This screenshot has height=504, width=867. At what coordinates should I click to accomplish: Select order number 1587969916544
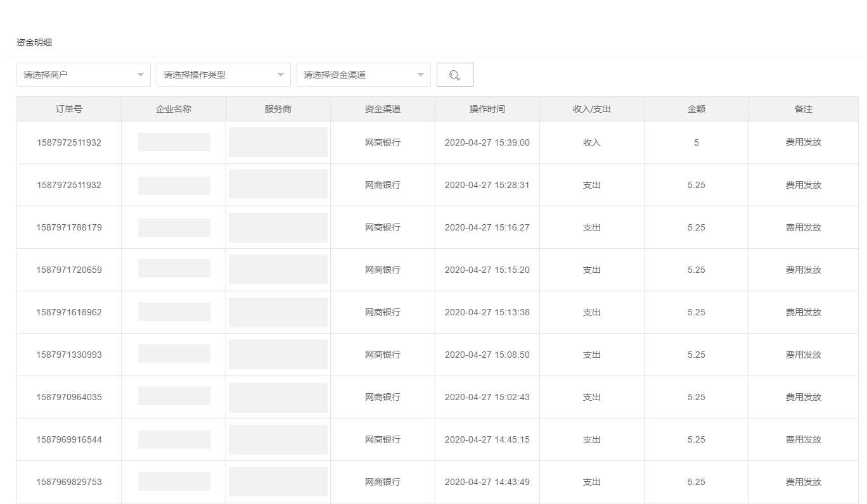point(69,439)
